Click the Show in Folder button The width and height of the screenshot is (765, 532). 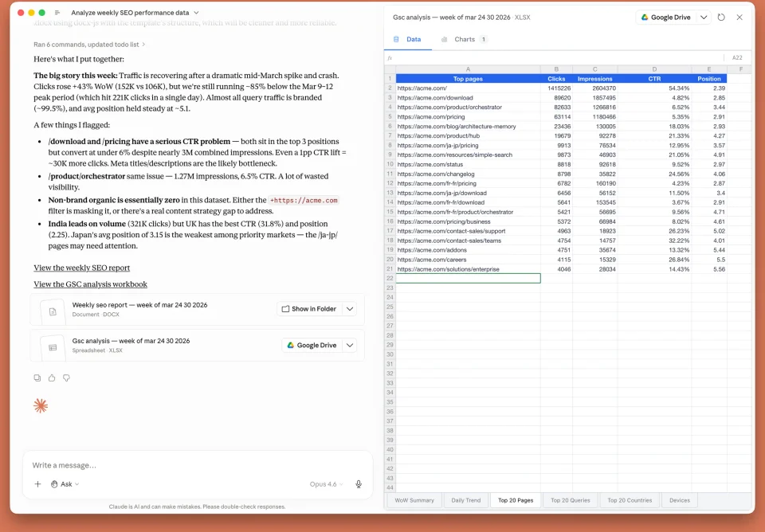(x=309, y=309)
